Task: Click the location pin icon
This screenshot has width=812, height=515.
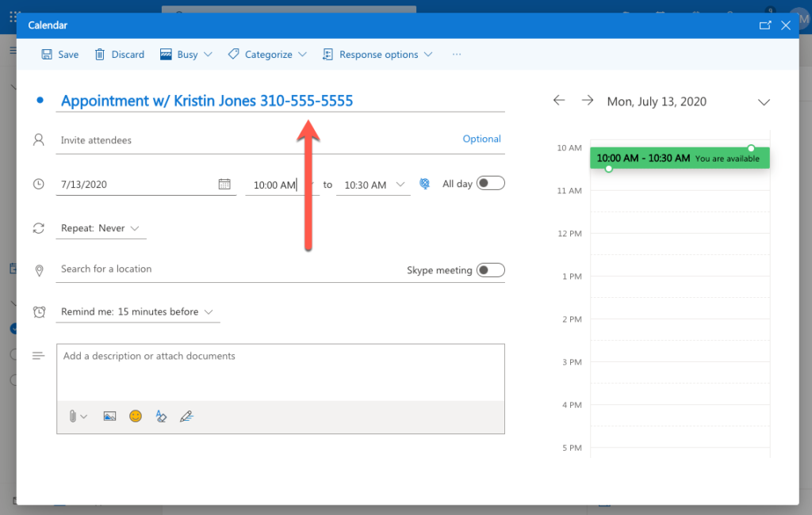Action: [x=39, y=270]
